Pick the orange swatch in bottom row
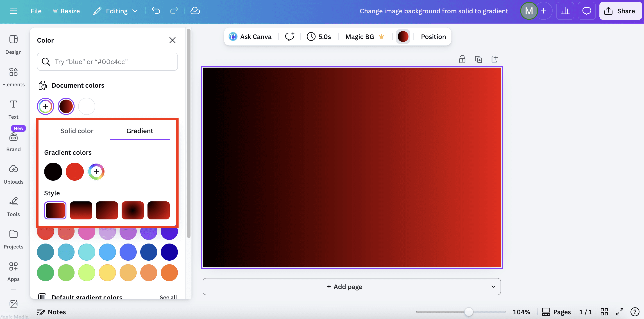 click(169, 272)
